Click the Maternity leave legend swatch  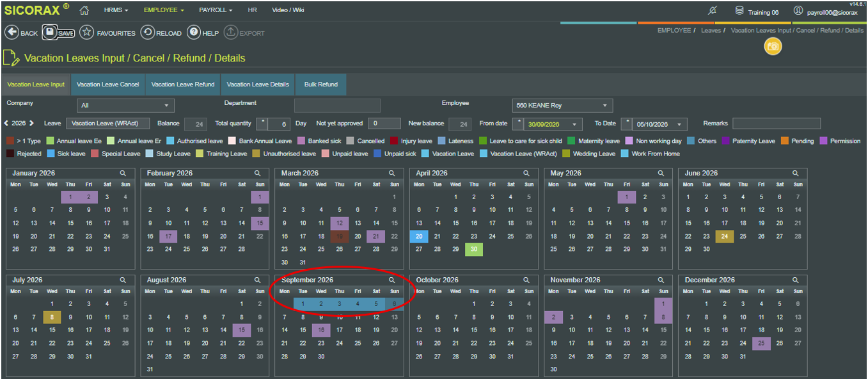coord(571,141)
